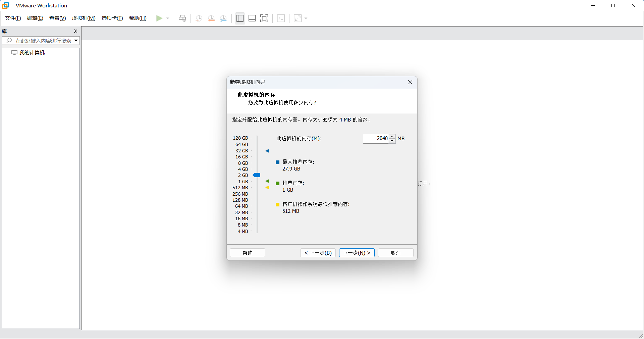This screenshot has width=644, height=339.
Task: Maximize the VMware Workstation window
Action: point(613,5)
